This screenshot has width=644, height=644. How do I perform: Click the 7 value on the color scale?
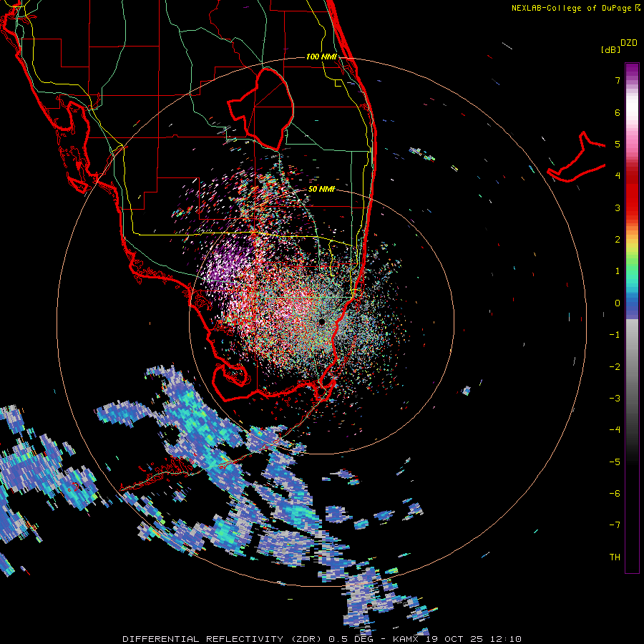pos(618,80)
